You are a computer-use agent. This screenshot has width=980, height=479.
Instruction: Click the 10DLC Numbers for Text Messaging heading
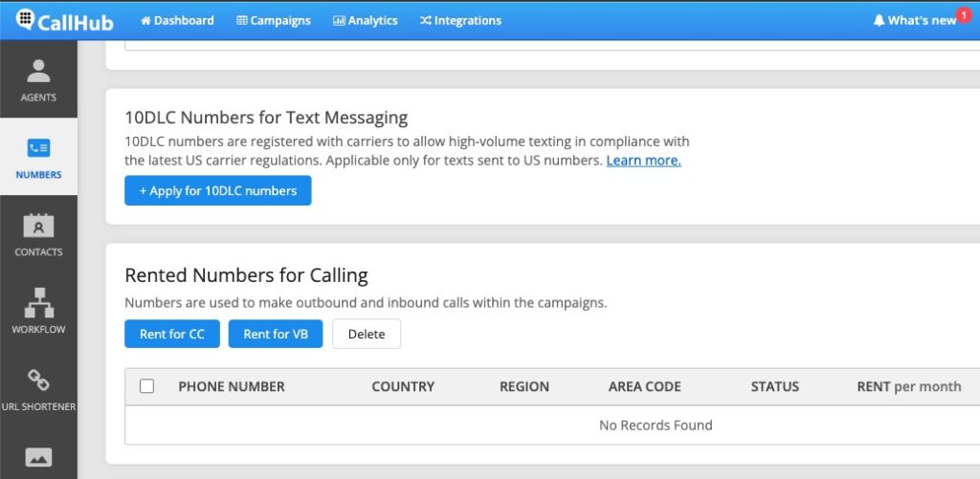266,118
